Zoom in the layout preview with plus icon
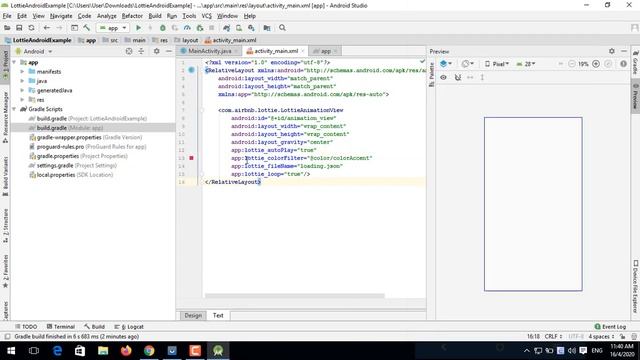The width and height of the screenshot is (640, 360). pyautogui.click(x=596, y=64)
